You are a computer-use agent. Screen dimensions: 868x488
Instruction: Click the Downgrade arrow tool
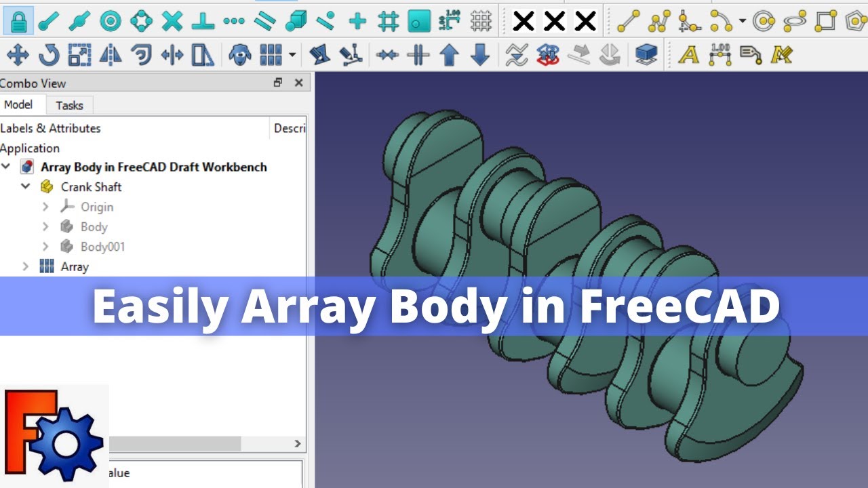pyautogui.click(x=480, y=54)
